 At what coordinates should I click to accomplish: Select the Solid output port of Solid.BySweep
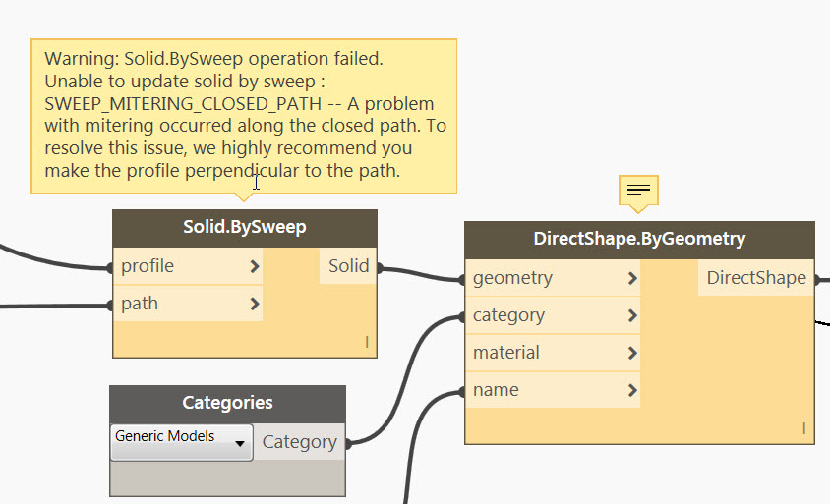click(348, 265)
